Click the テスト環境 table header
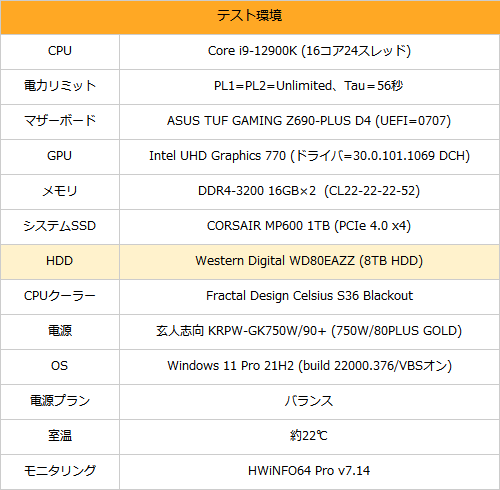 click(250, 17)
